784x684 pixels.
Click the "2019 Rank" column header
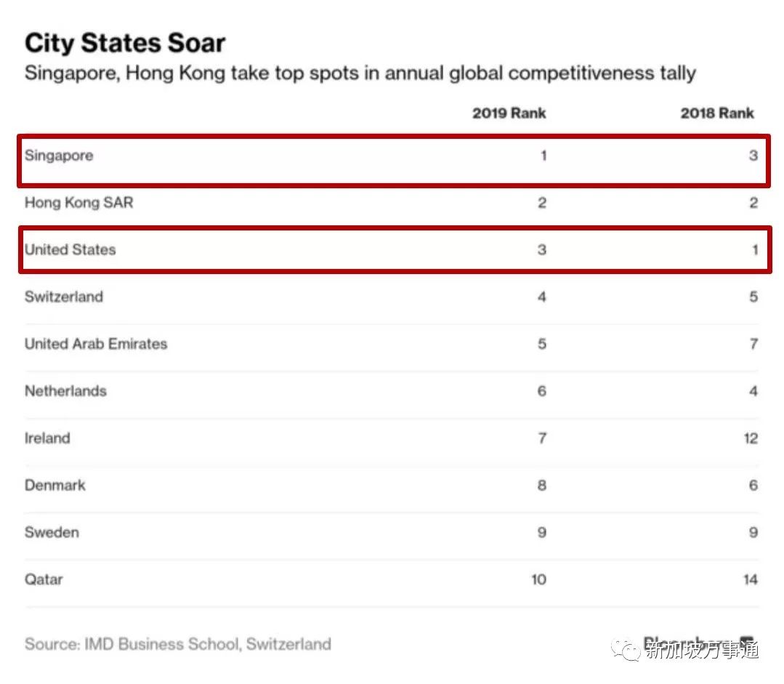[509, 113]
